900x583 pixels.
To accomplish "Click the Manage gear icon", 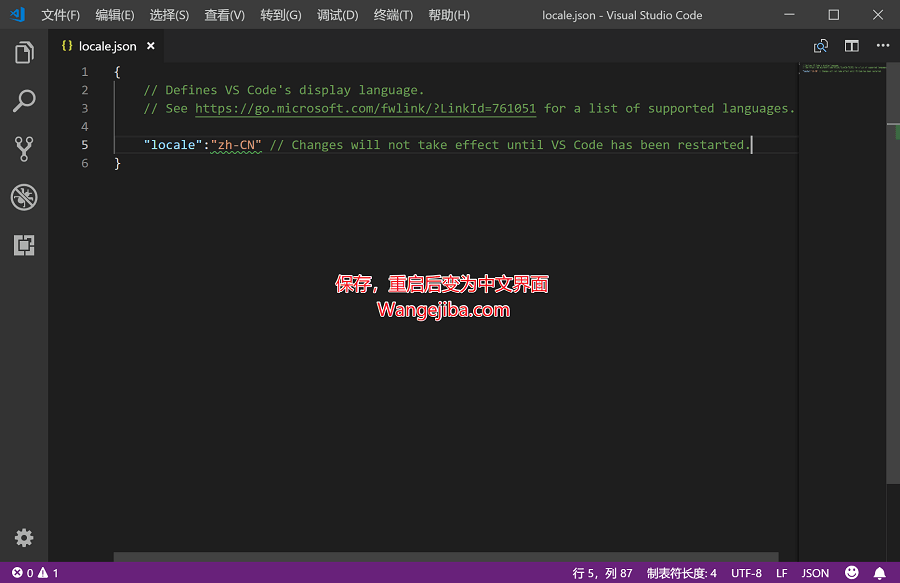I will tap(24, 538).
